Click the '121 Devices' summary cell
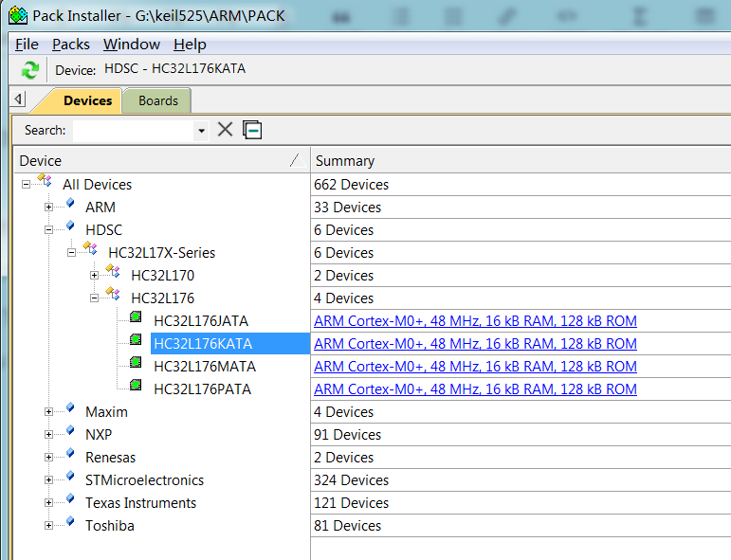This screenshot has width=731, height=560. (351, 503)
